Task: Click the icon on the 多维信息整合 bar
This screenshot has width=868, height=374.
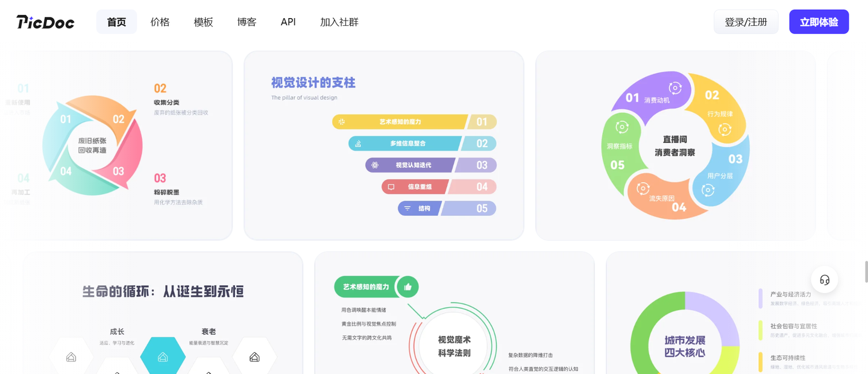Action: point(358,144)
